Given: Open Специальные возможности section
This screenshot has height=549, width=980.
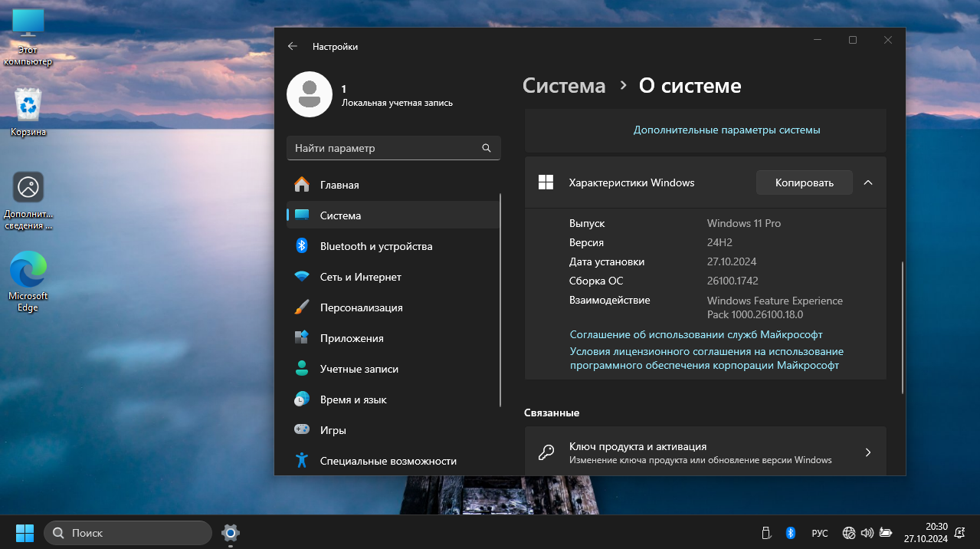Looking at the screenshot, I should (388, 461).
